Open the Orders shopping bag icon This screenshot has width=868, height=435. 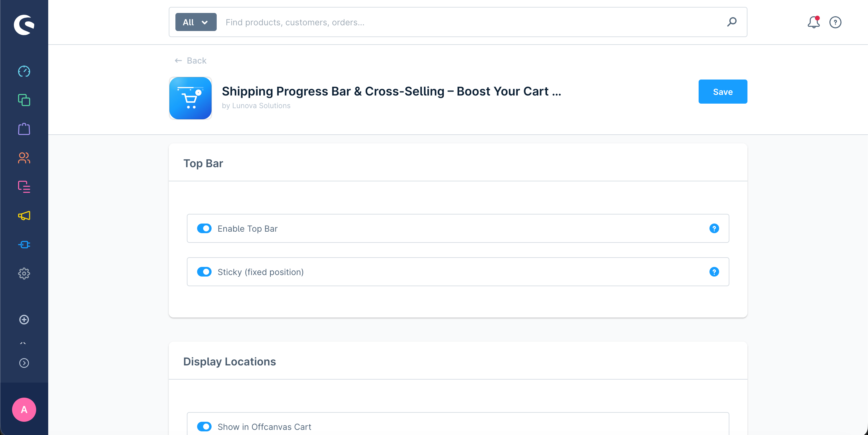point(24,129)
